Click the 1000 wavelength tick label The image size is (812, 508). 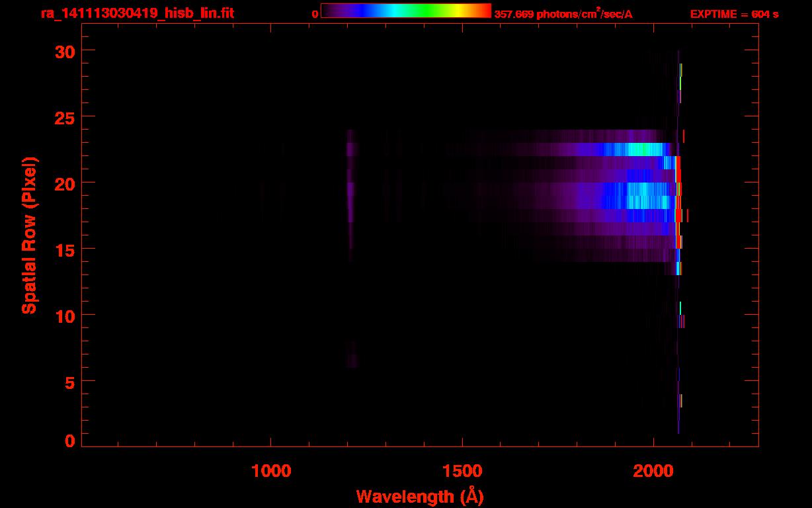(x=271, y=472)
